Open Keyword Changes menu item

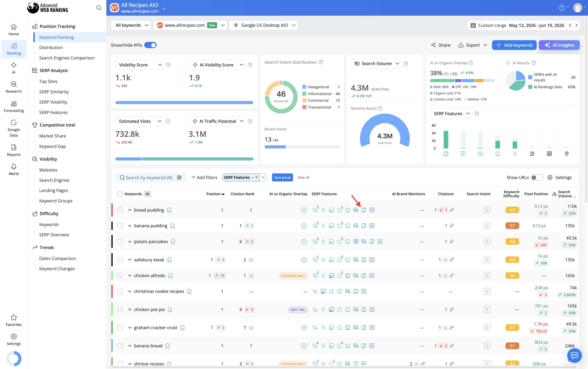tap(57, 268)
